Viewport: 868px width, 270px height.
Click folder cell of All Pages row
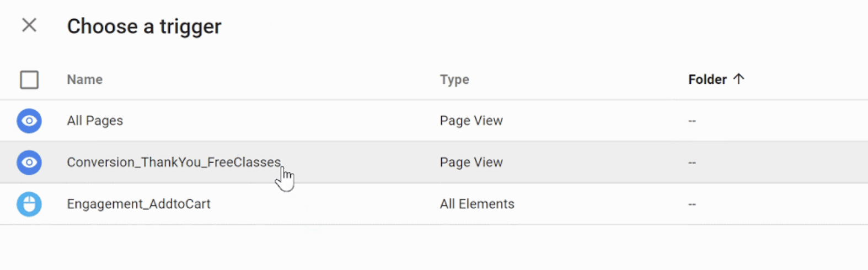coord(692,121)
